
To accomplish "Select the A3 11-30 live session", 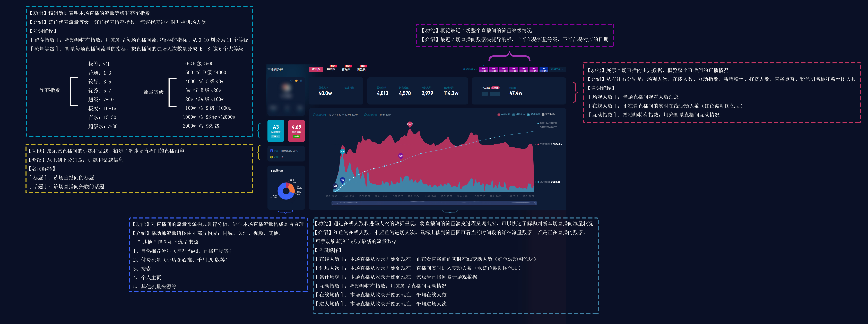I will [x=504, y=69].
